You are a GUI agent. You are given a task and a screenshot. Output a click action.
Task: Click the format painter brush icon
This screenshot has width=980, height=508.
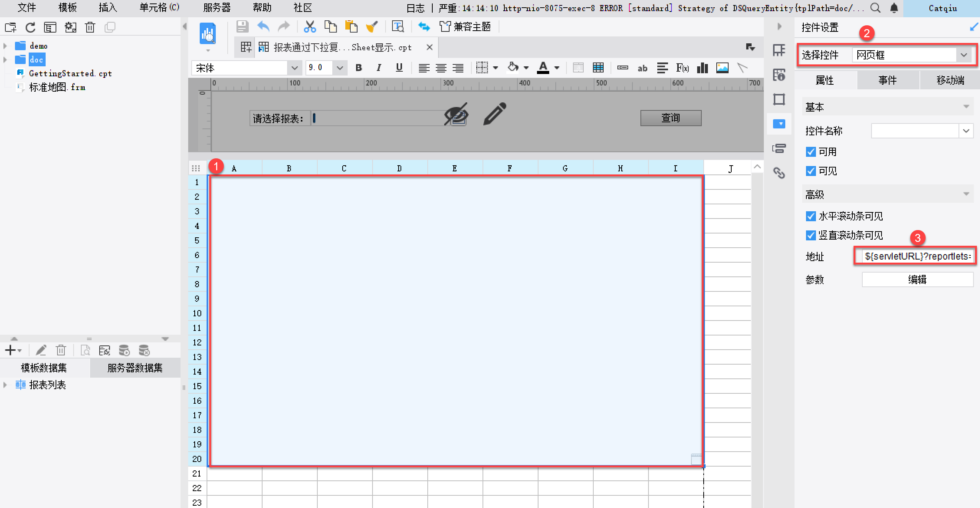click(372, 27)
